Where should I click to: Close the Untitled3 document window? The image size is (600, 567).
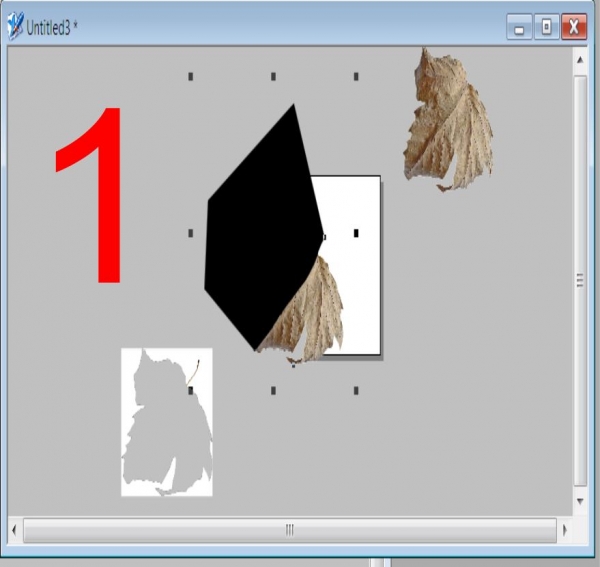[574, 27]
